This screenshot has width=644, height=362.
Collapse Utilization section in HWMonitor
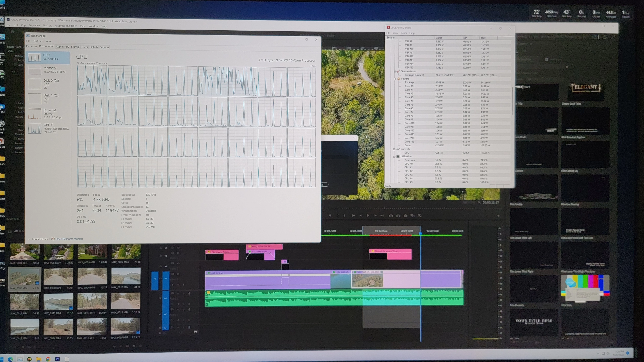[394, 156]
